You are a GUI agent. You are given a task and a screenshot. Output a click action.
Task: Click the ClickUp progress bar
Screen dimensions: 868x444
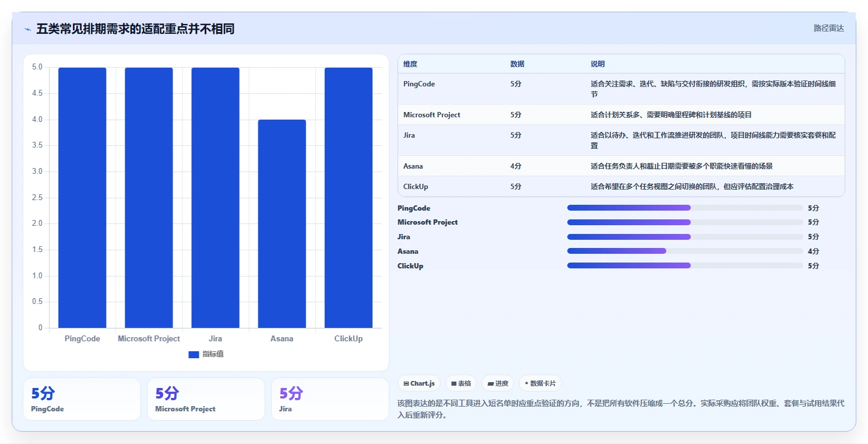[685, 265]
